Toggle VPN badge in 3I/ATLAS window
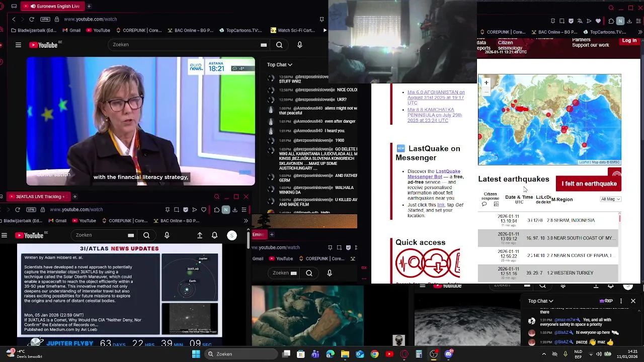Image resolution: width=644 pixels, height=362 pixels. 32,210
